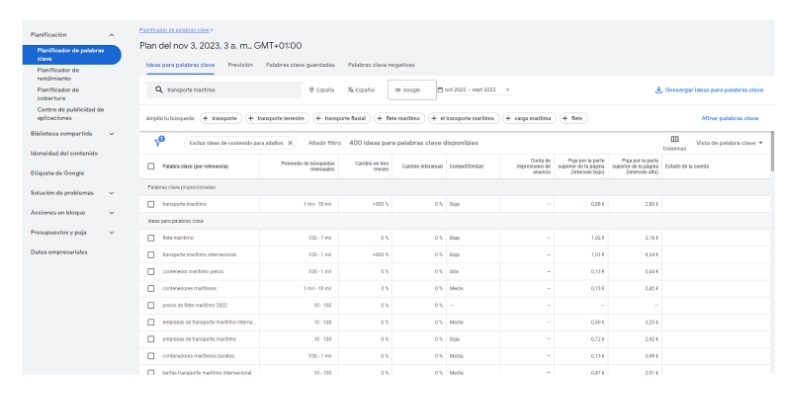Sort by 'Palabra clave (por relevancia)' header
Screen dimensions: 797x400
[195, 166]
